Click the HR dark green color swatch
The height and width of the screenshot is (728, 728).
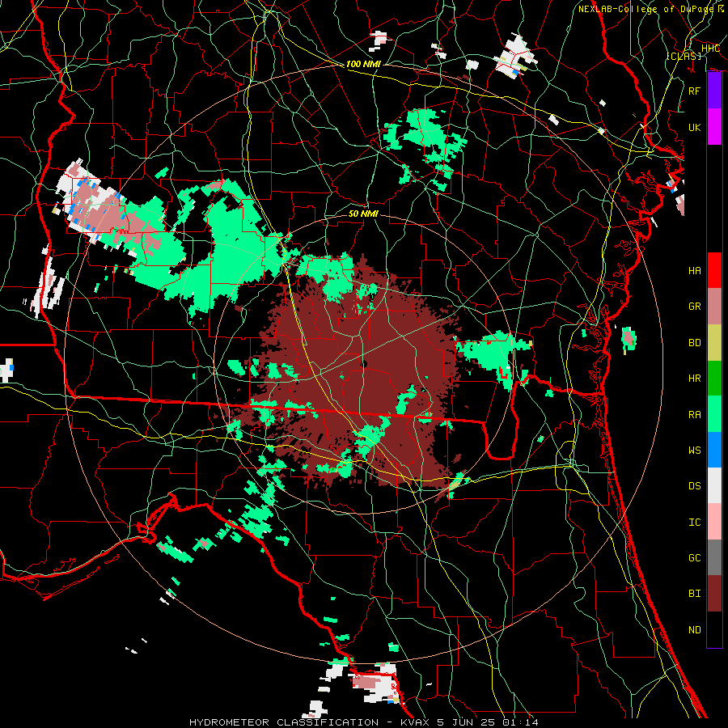714,378
